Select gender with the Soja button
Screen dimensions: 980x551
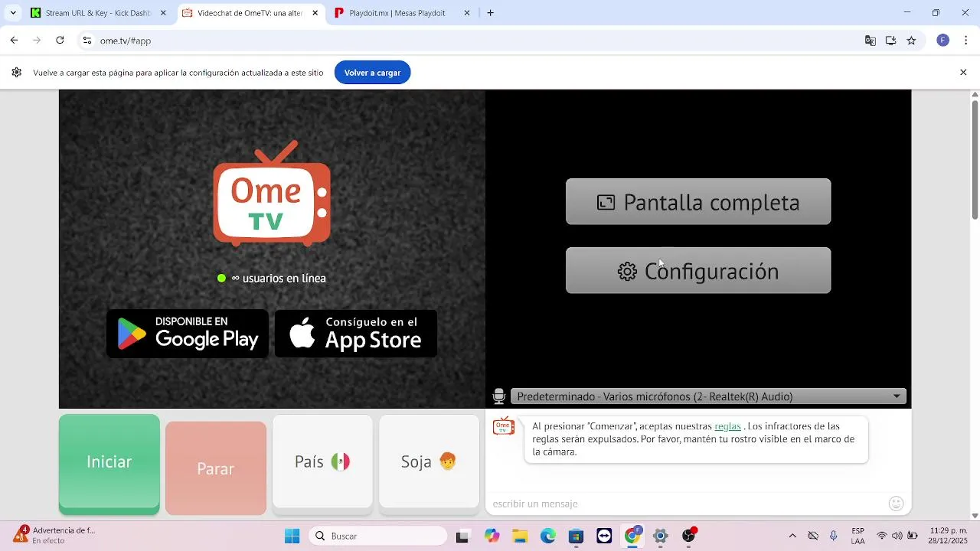(429, 461)
